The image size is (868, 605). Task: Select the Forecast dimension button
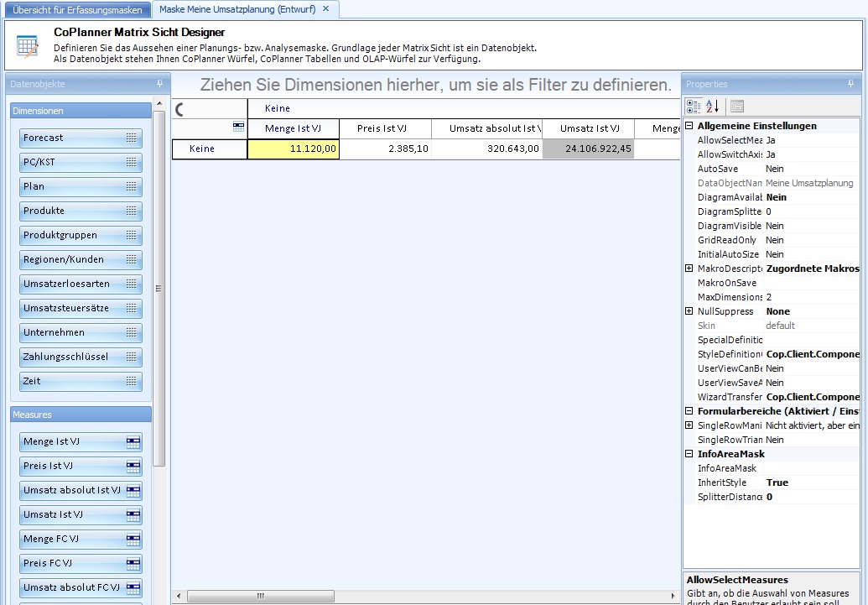pyautogui.click(x=81, y=138)
